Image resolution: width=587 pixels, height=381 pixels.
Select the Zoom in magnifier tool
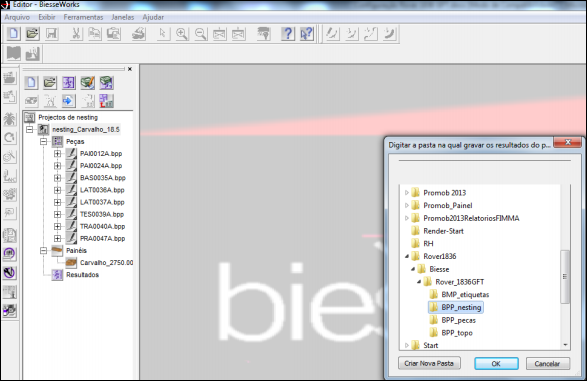coord(182,34)
